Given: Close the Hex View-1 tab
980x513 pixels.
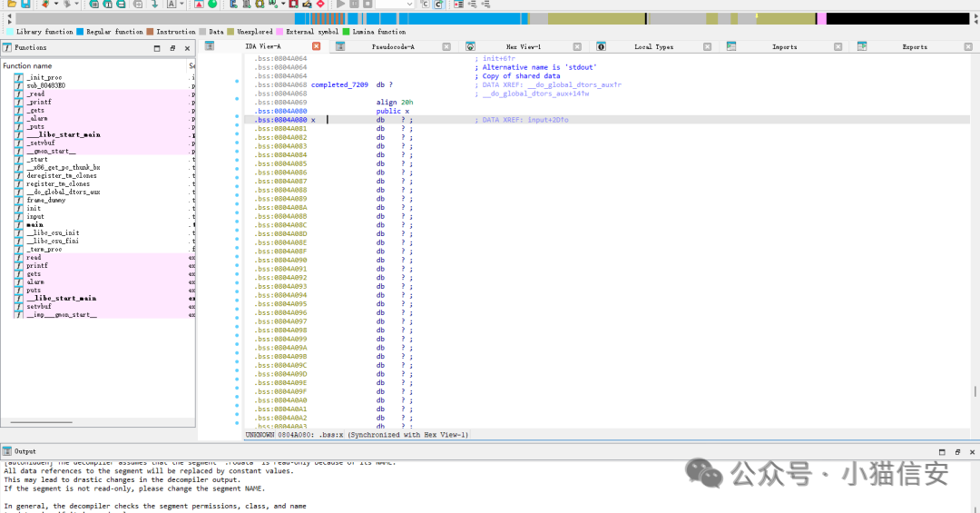Looking at the screenshot, I should 577,46.
